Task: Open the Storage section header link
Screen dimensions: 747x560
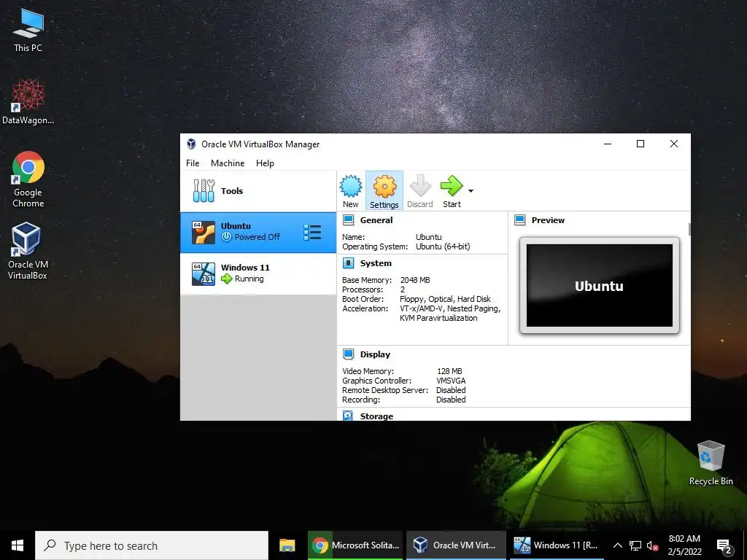Action: 376,416
